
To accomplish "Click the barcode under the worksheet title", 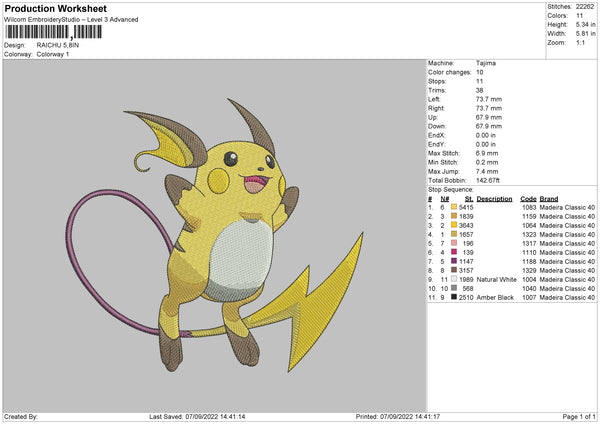I will pyautogui.click(x=54, y=32).
